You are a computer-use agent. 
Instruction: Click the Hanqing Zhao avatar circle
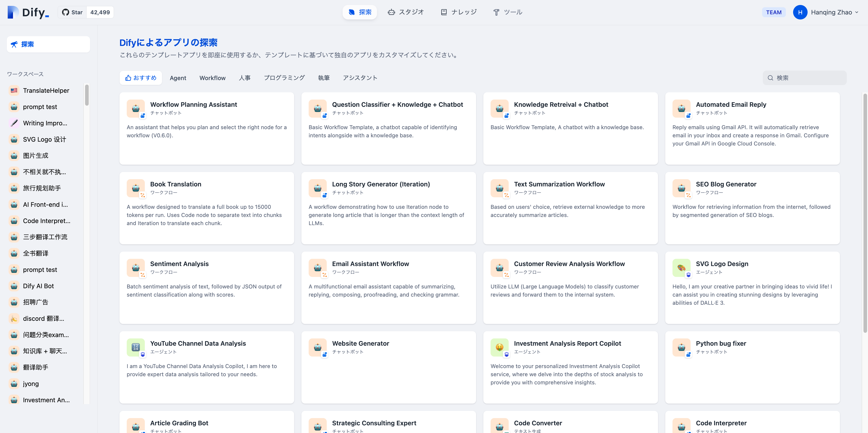point(800,12)
